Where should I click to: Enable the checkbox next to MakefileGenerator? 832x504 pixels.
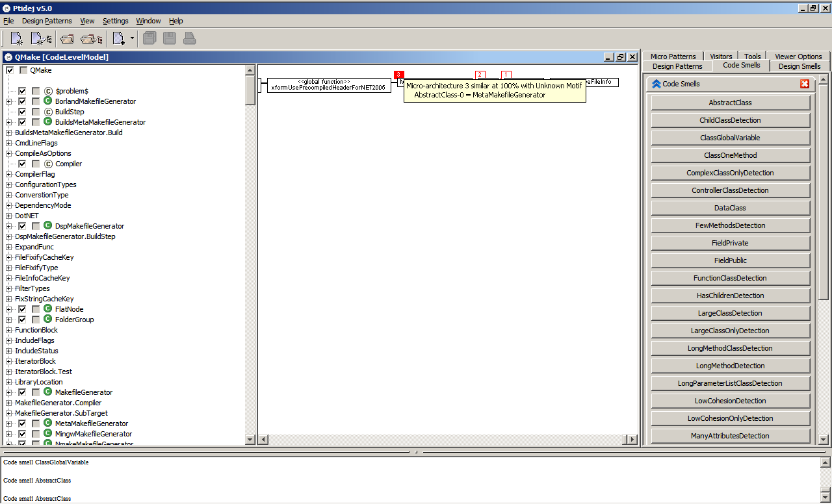click(22, 392)
